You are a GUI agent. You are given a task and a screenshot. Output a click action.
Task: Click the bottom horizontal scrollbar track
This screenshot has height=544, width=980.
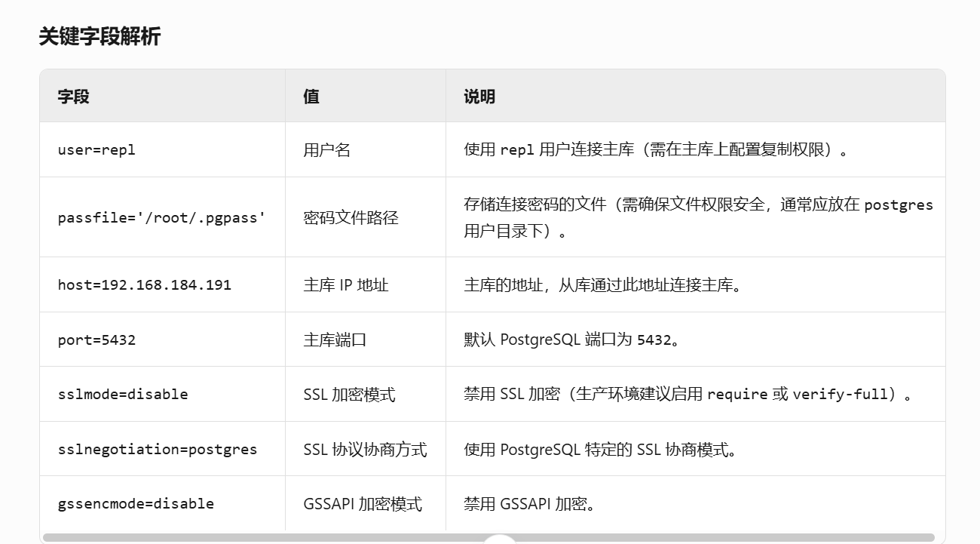[490, 539]
